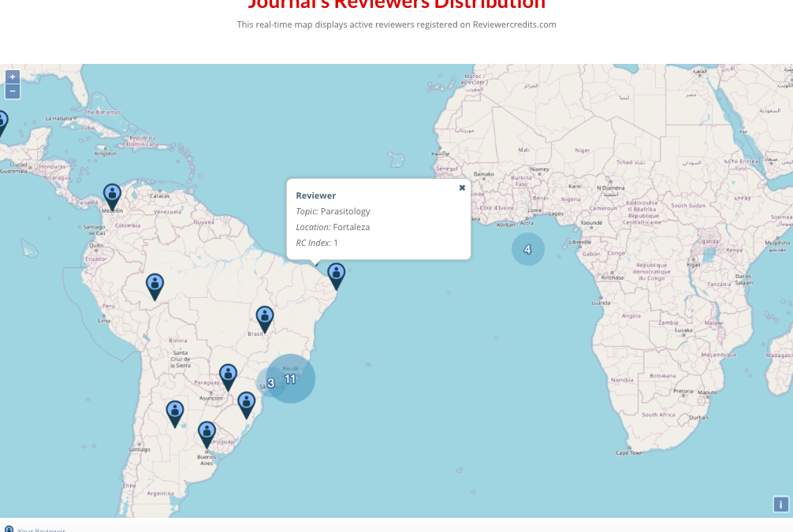Click the 'Your Reviewer' legend icon at bottom
This screenshot has width=793, height=532.
pyautogui.click(x=9, y=530)
